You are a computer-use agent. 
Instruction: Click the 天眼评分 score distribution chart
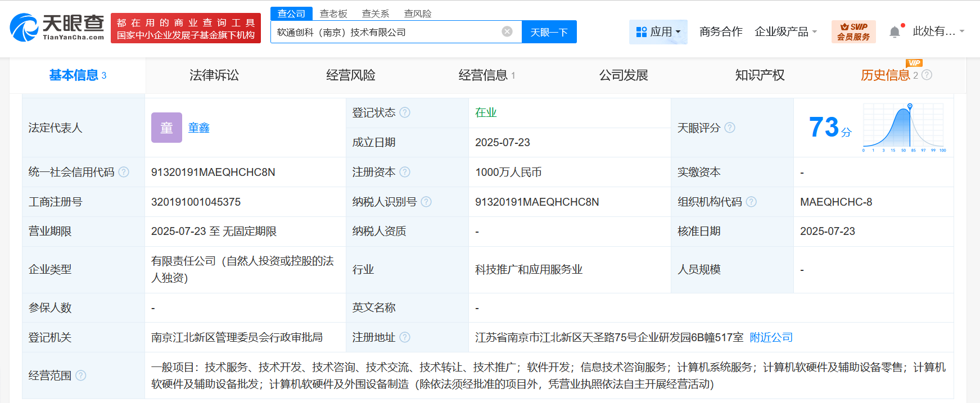[x=904, y=128]
